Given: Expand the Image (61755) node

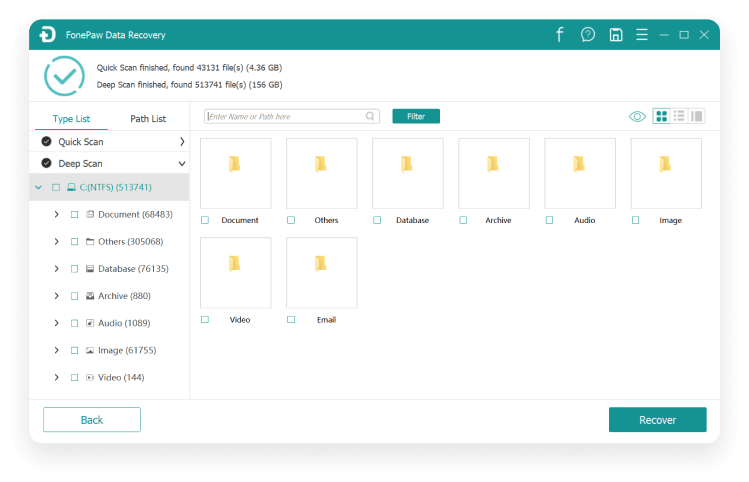Looking at the screenshot, I should pos(56,350).
